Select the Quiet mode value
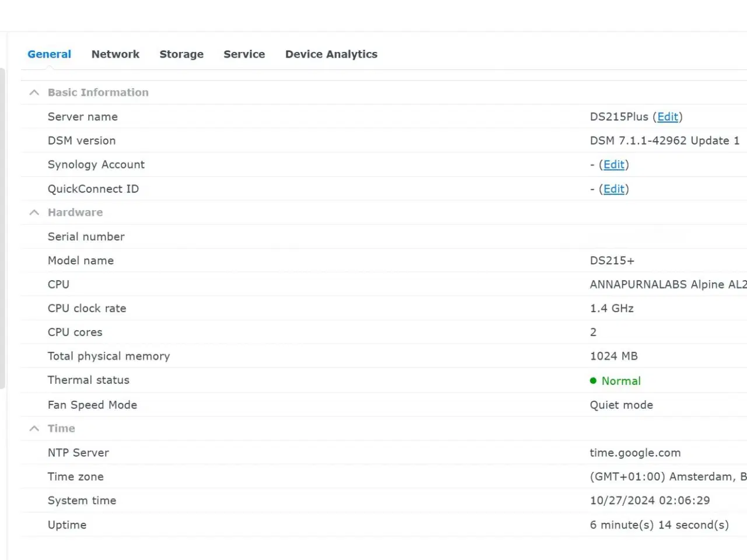 [x=622, y=405]
